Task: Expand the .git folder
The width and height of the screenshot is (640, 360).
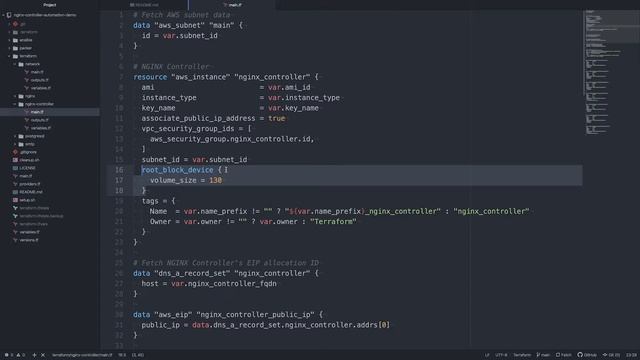Action: [x=9, y=24]
